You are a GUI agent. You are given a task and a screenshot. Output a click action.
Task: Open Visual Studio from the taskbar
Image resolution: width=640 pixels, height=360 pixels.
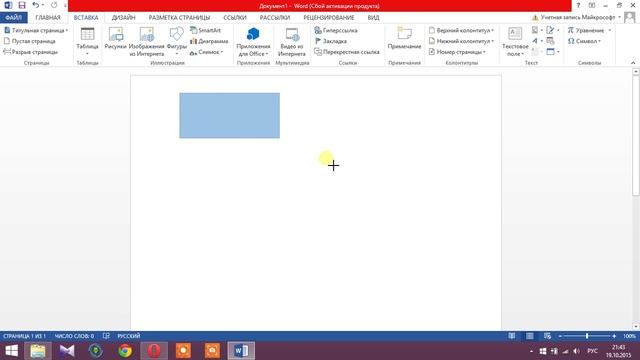[x=67, y=351]
